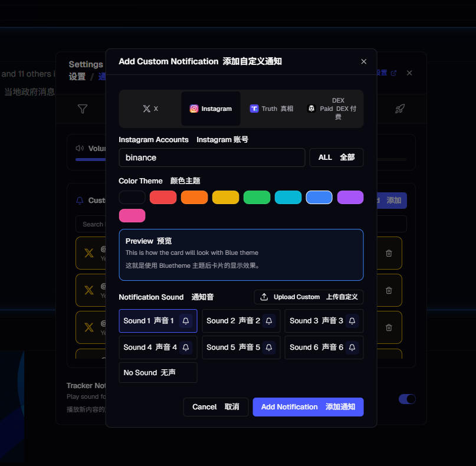Image resolution: width=476 pixels, height=466 pixels.
Task: Click the ALL accounts button
Action: (x=336, y=157)
